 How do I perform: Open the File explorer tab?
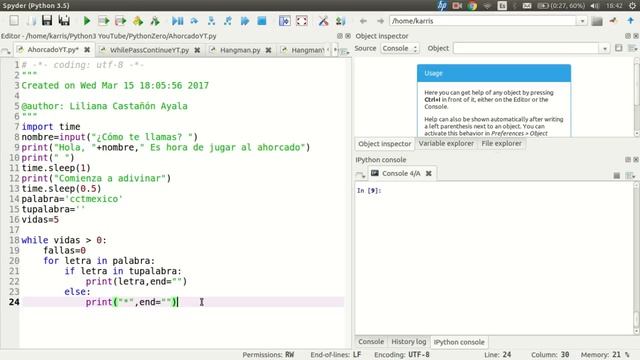[501, 144]
